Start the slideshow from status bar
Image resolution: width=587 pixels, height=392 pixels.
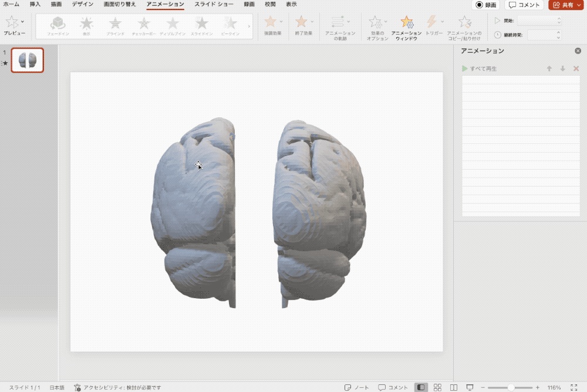click(x=469, y=387)
